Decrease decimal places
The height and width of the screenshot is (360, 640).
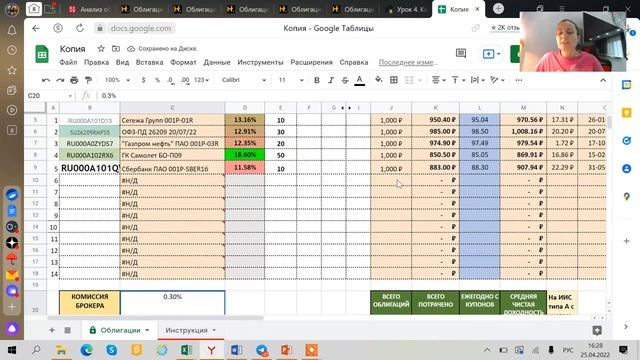[171, 80]
